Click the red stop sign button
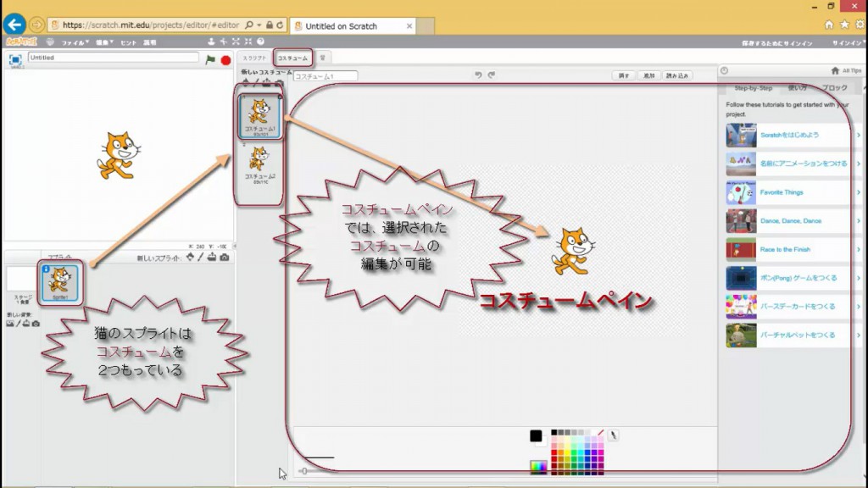This screenshot has width=868, height=488. [225, 60]
